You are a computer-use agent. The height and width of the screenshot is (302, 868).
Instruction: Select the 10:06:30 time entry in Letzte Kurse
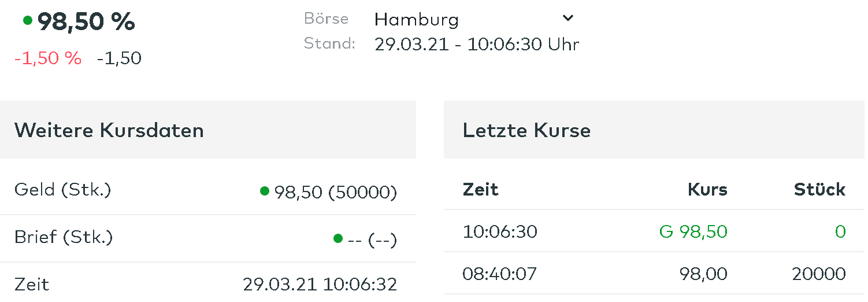[500, 232]
